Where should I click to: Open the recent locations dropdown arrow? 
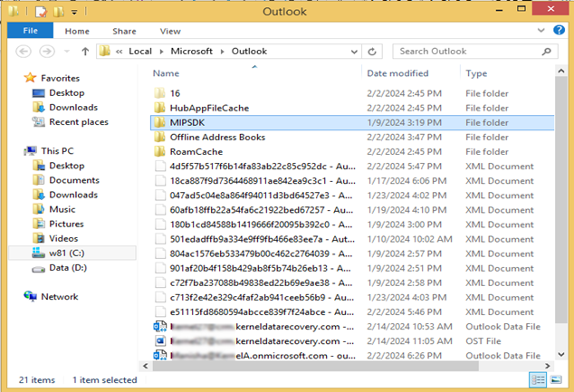(67, 52)
